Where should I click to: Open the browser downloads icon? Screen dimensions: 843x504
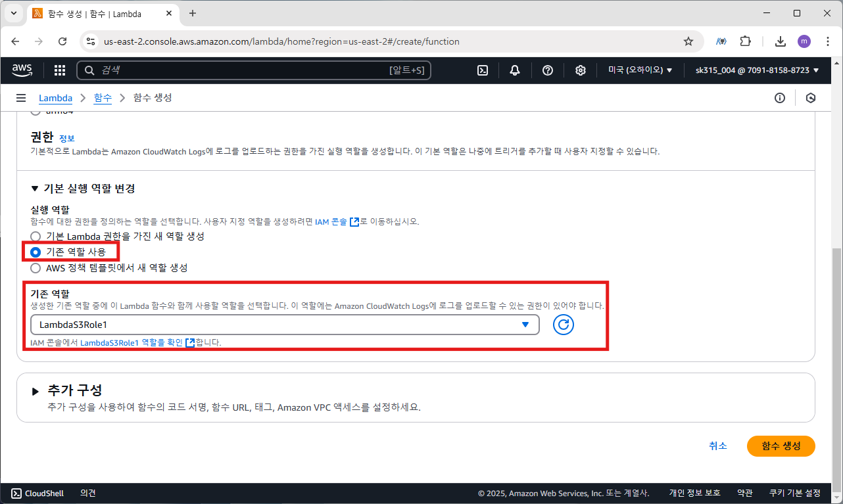pyautogui.click(x=781, y=41)
